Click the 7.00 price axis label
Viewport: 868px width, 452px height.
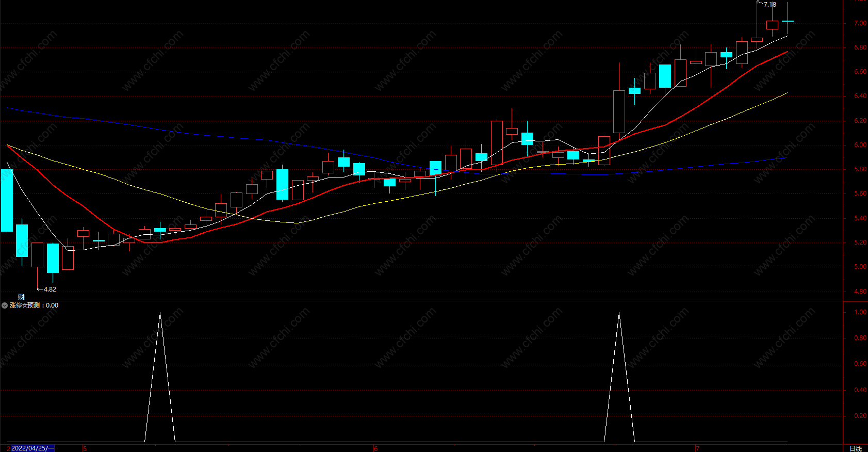point(860,23)
